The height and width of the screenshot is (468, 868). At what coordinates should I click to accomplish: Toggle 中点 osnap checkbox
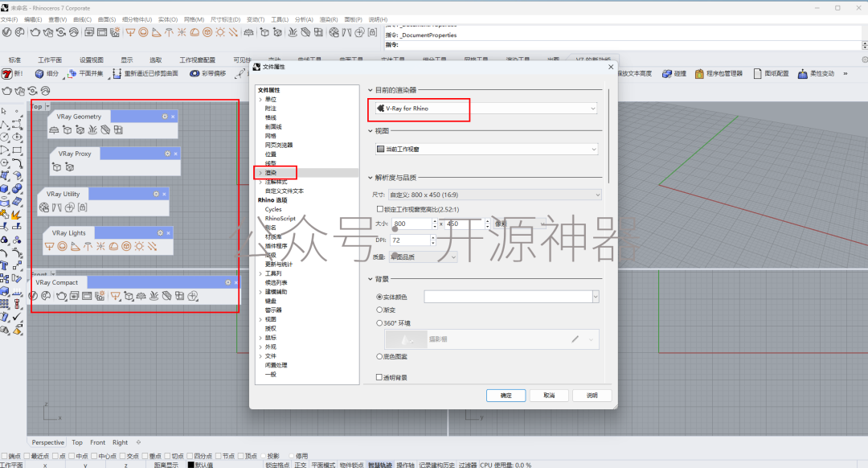pyautogui.click(x=72, y=456)
